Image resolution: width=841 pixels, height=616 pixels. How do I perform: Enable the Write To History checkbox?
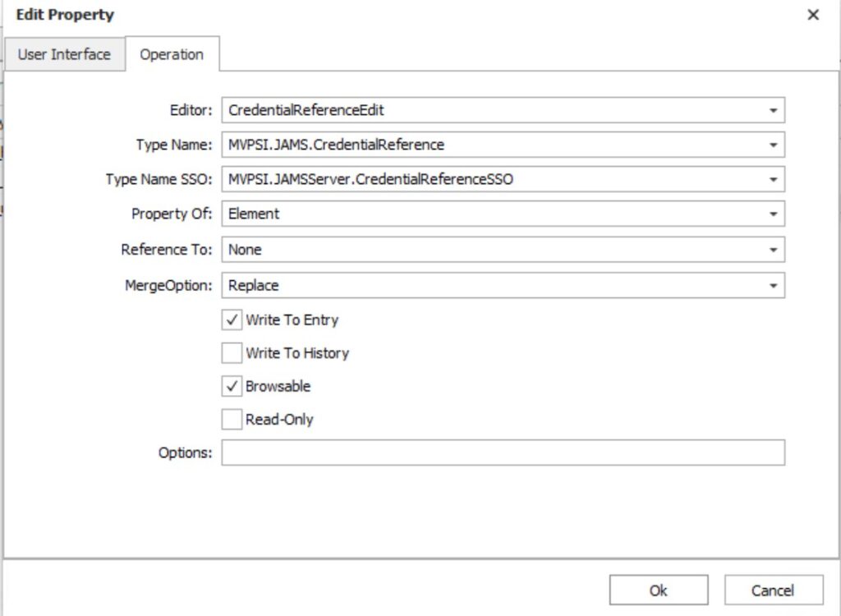[232, 353]
